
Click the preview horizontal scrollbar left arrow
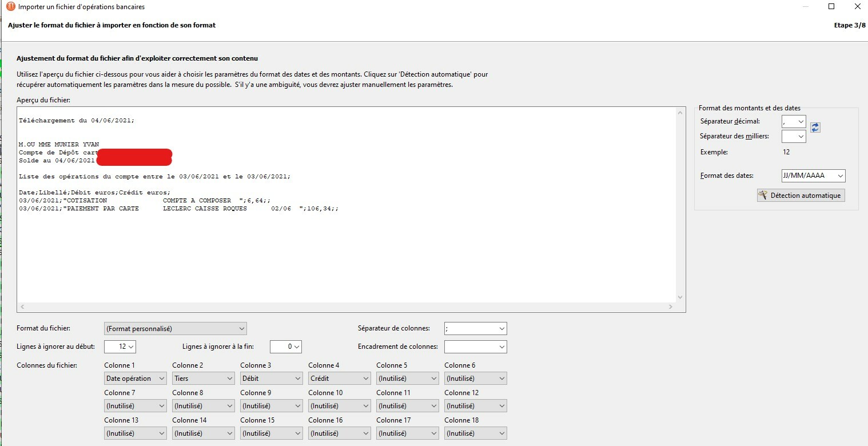22,307
